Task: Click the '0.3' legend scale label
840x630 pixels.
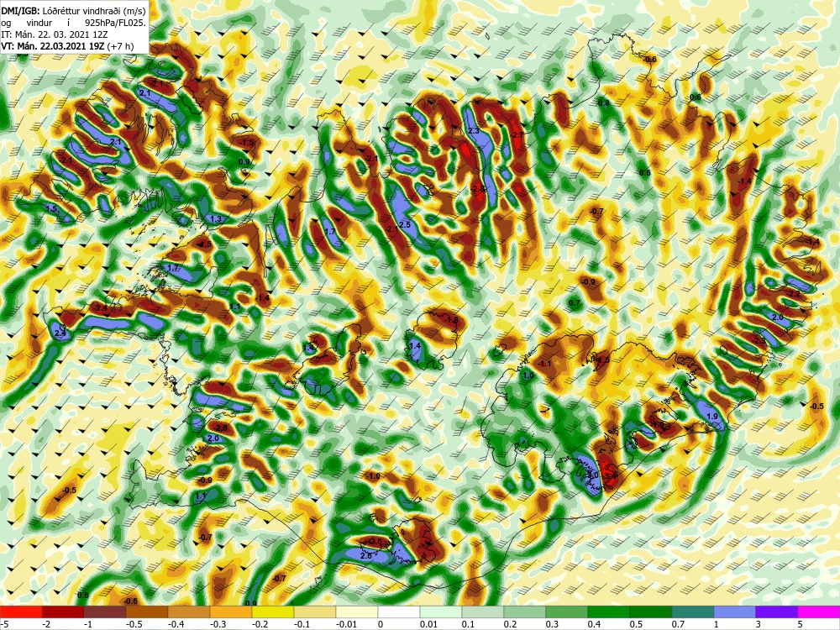Action: [x=553, y=624]
